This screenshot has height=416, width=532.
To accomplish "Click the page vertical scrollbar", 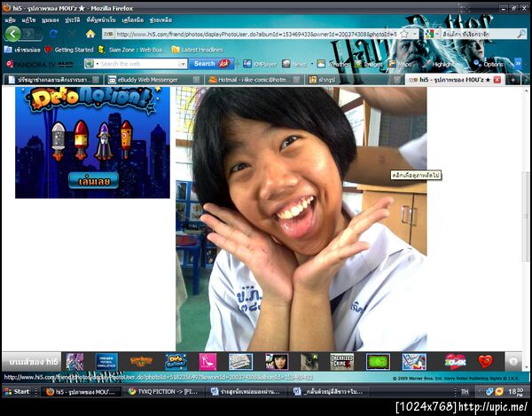I will pos(526,217).
